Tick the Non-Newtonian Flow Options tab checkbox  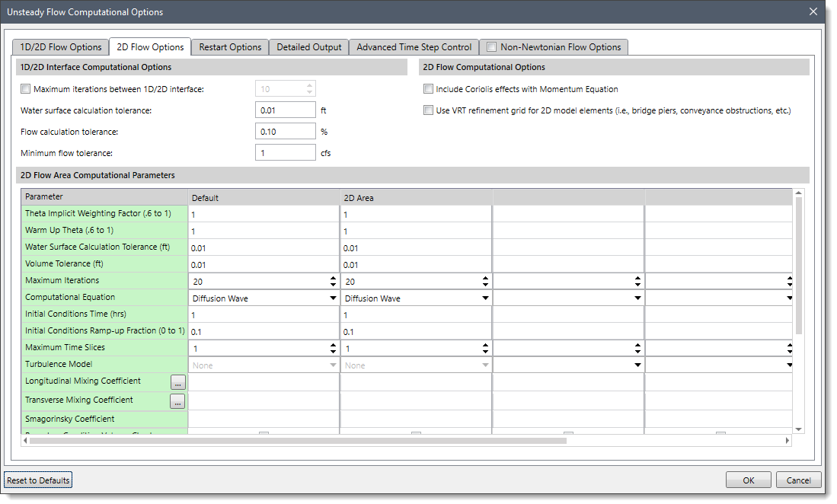[491, 47]
